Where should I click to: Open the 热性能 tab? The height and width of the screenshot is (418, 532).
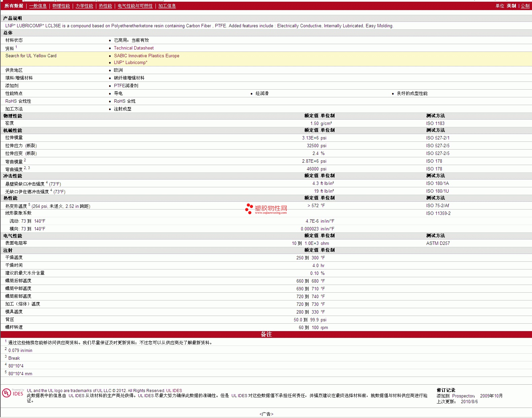pyautogui.click(x=105, y=6)
